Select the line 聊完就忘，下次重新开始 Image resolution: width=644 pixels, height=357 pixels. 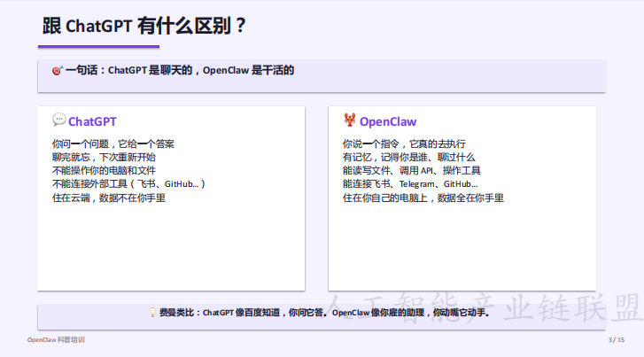click(104, 157)
